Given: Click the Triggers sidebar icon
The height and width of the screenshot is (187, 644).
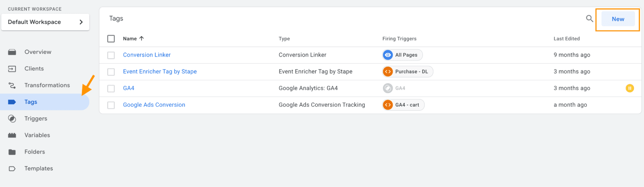Looking at the screenshot, I should (x=12, y=119).
